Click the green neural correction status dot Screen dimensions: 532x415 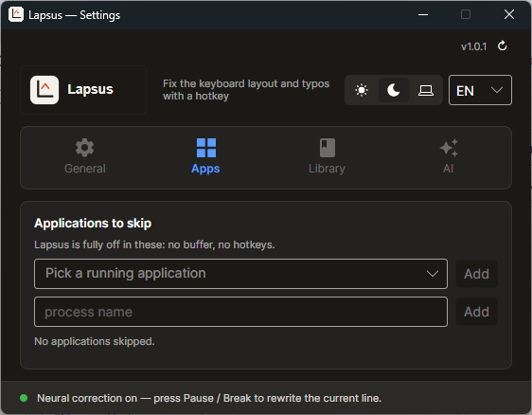coord(24,398)
